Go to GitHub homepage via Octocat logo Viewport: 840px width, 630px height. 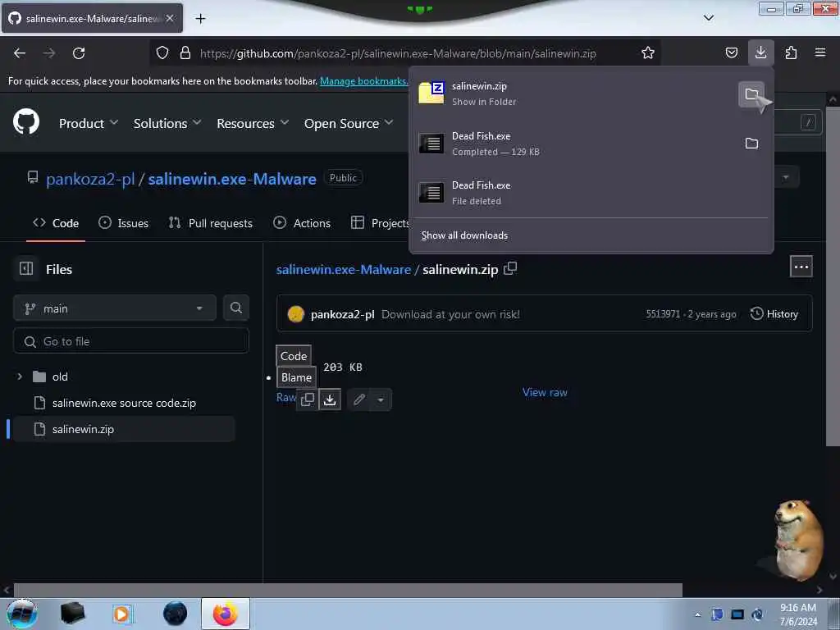coord(26,123)
